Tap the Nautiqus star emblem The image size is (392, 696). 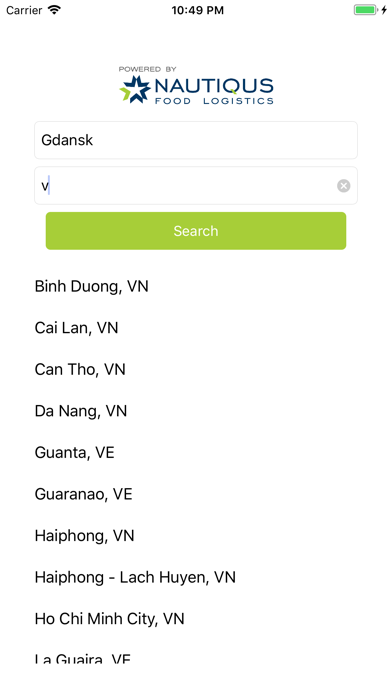pyautogui.click(x=135, y=90)
